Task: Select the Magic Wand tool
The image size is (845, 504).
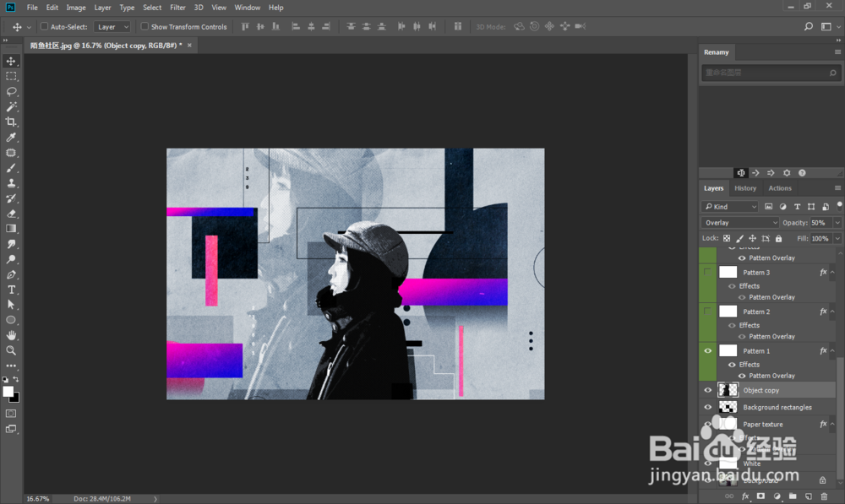Action: [x=11, y=106]
